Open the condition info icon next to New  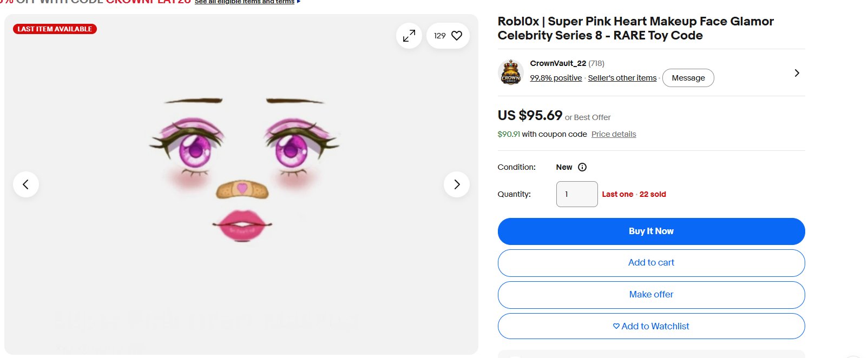(x=582, y=167)
